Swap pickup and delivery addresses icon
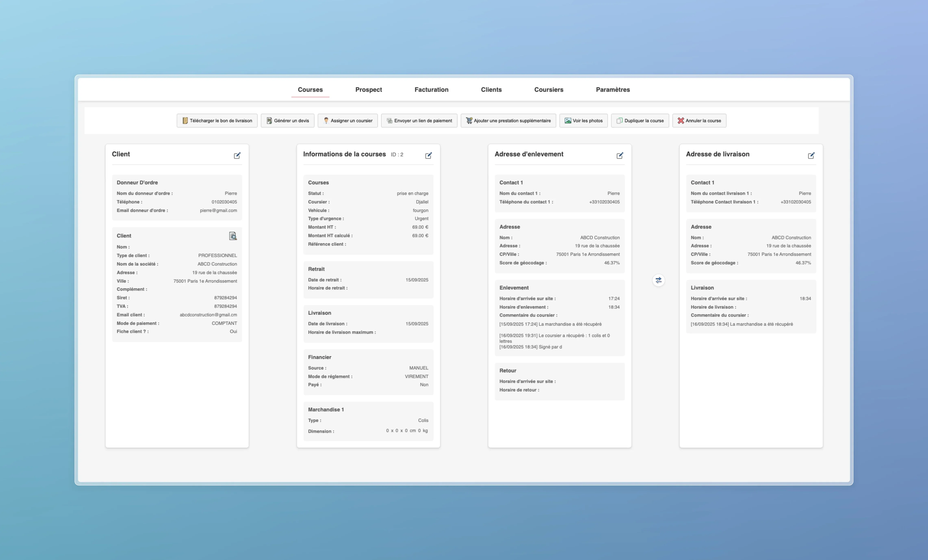 658,280
